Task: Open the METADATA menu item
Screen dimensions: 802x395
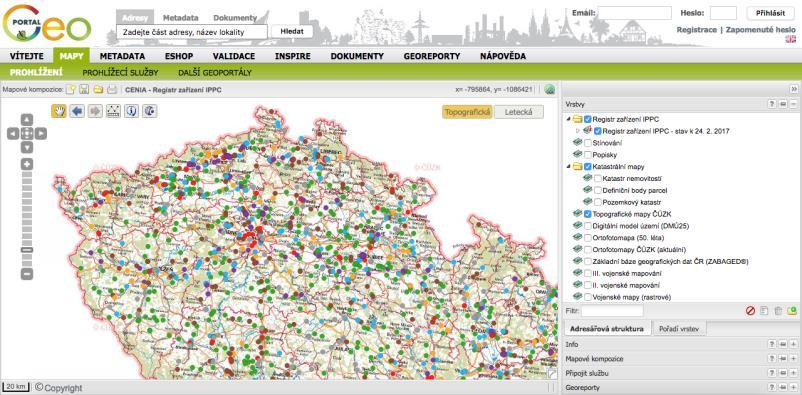Action: (x=122, y=56)
